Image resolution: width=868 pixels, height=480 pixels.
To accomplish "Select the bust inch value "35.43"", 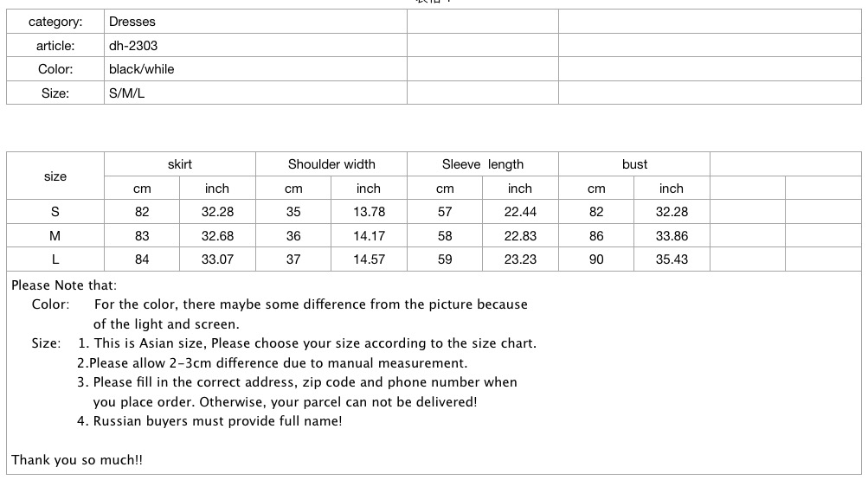I will (x=672, y=259).
